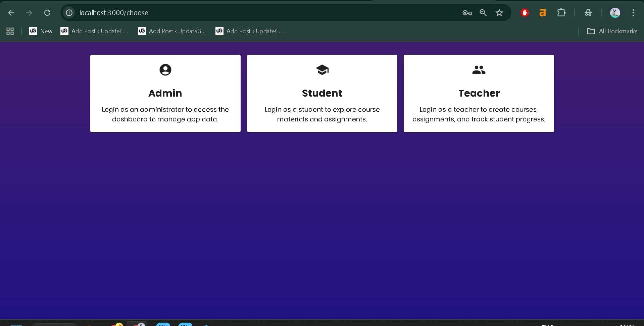Click the page zoom magnifier icon
This screenshot has height=326, width=644.
[x=483, y=13]
